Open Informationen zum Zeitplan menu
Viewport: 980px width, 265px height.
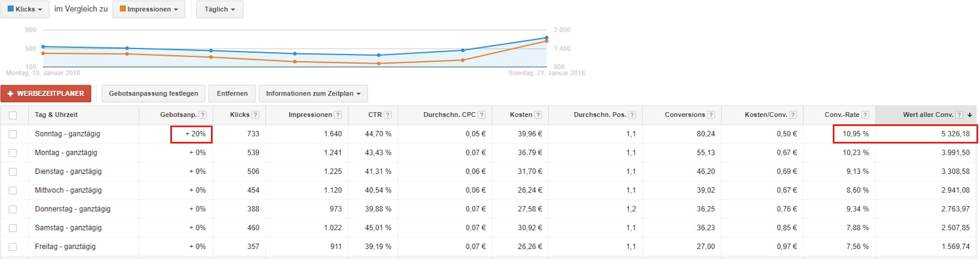tap(313, 94)
